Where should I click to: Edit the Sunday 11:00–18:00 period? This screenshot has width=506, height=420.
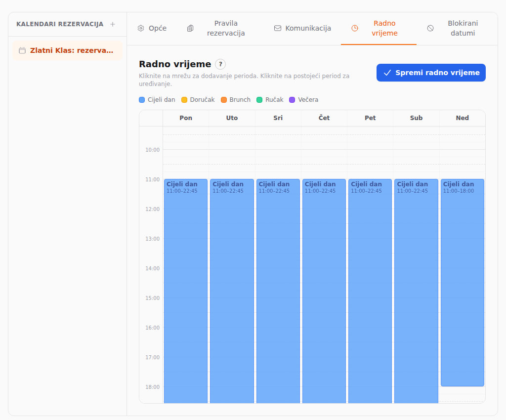pos(463,283)
